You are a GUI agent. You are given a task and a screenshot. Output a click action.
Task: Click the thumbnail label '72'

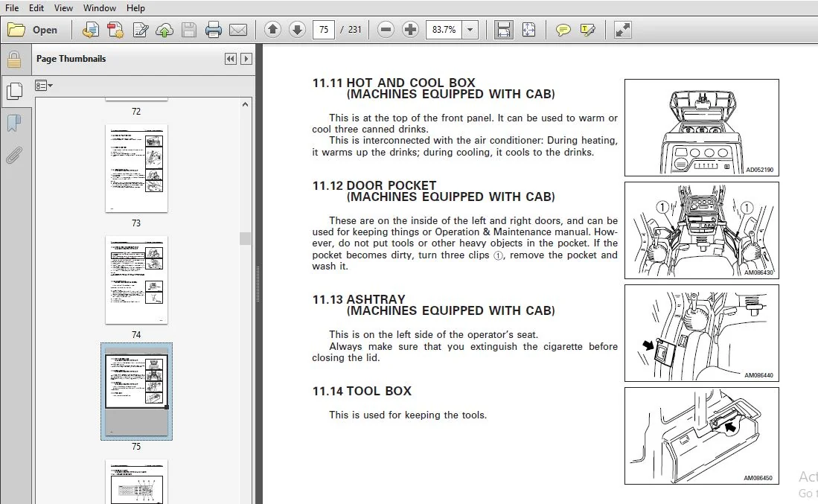(x=136, y=112)
